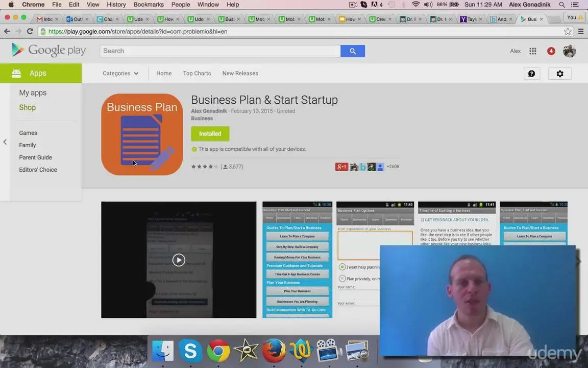This screenshot has height=368, width=588.
Task: Open the Home tab
Action: (x=164, y=73)
